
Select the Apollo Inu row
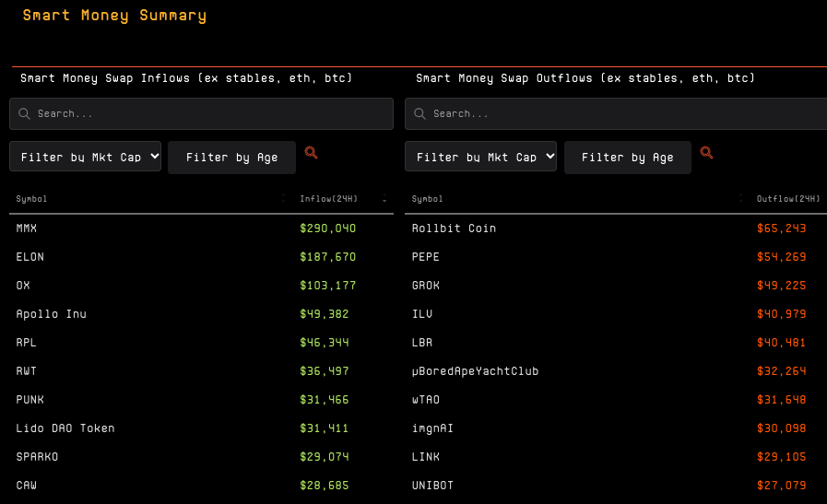(x=202, y=313)
